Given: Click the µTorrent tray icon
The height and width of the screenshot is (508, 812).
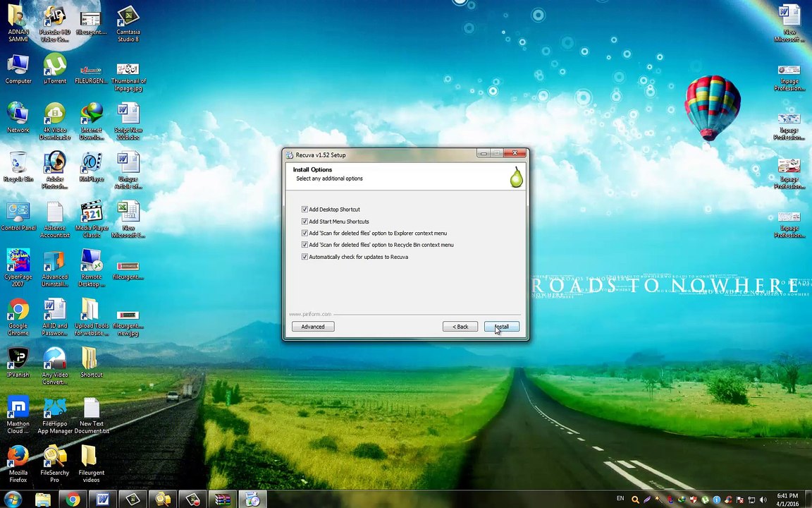Looking at the screenshot, I should pos(706,500).
